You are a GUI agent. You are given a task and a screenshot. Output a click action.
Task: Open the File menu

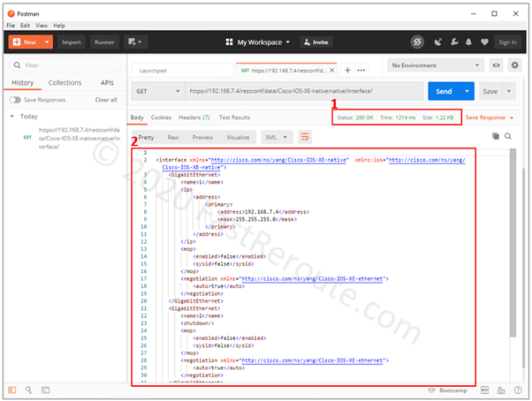point(11,26)
